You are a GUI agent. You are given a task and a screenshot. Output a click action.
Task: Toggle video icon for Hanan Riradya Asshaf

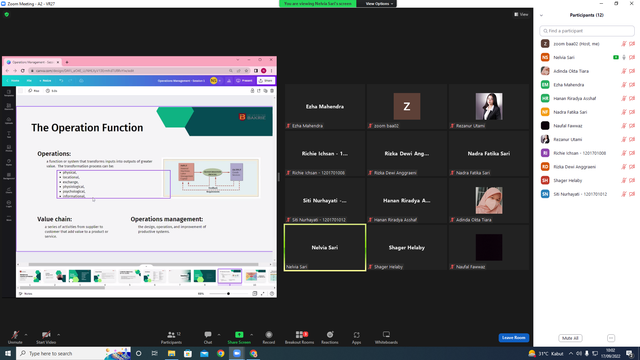pyautogui.click(x=632, y=98)
